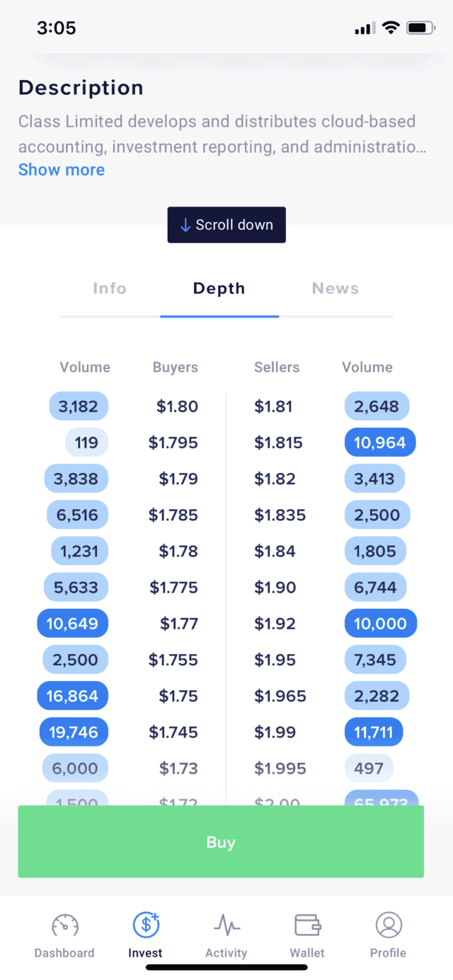Tap the battery status icon

(x=420, y=28)
